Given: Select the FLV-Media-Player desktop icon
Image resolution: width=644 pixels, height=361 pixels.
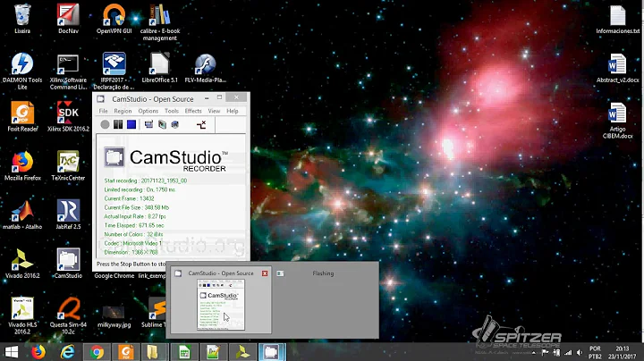Looking at the screenshot, I should pyautogui.click(x=206, y=68).
